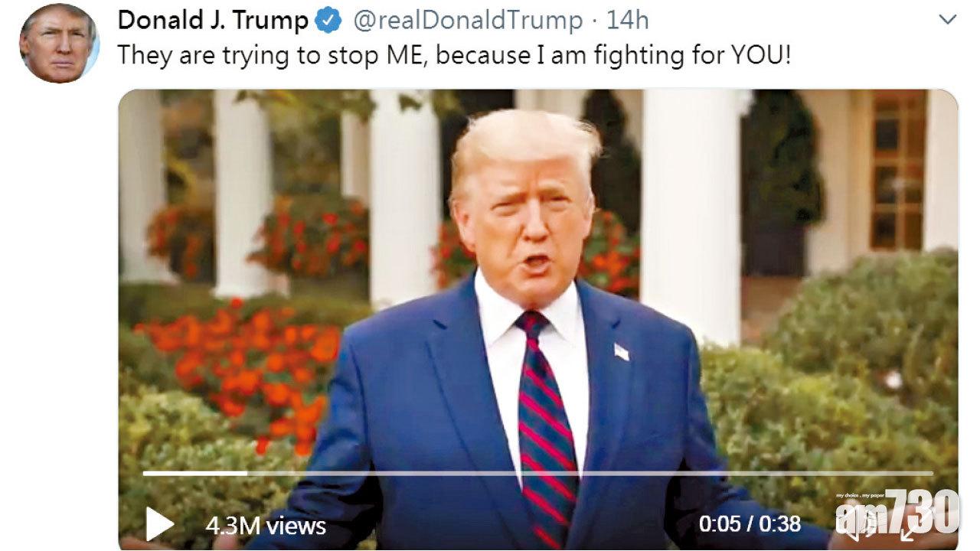The image size is (980, 551).
Task: Open the tweet options chevron menu
Action: click(x=948, y=20)
